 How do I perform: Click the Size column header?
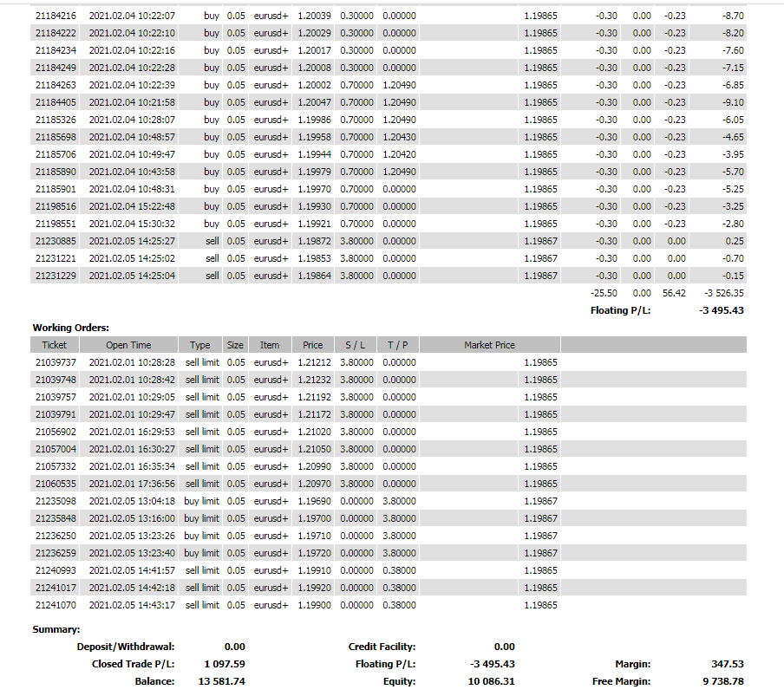tap(235, 345)
